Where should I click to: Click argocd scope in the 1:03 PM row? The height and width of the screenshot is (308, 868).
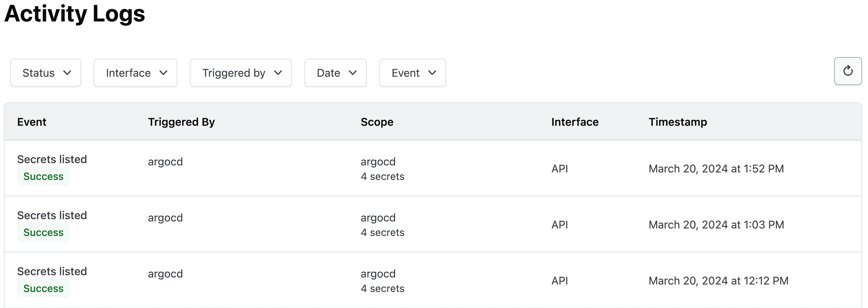coord(378,217)
